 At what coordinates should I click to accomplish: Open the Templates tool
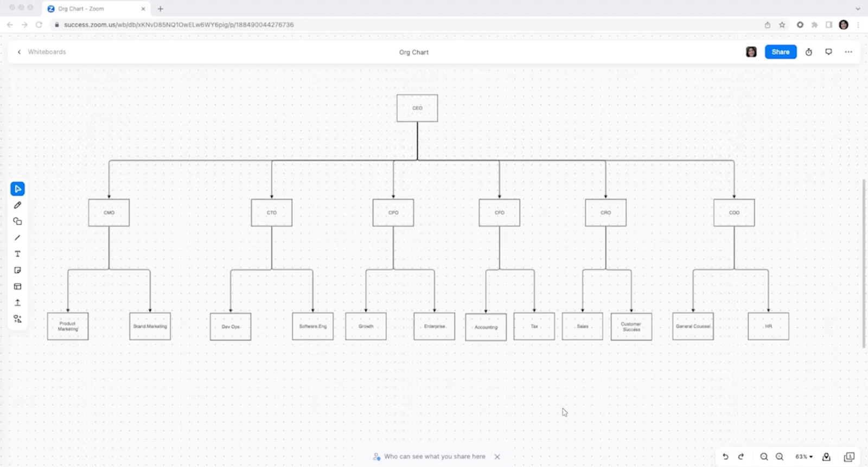(17, 286)
